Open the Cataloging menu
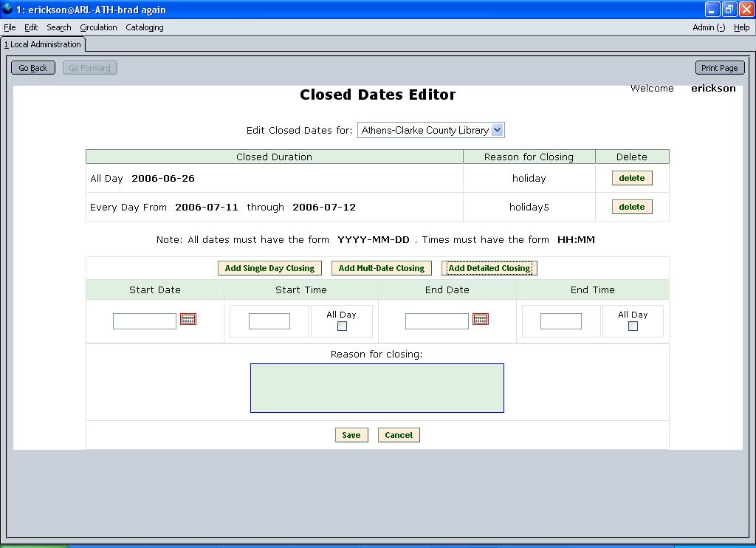The width and height of the screenshot is (756, 548). click(x=145, y=27)
